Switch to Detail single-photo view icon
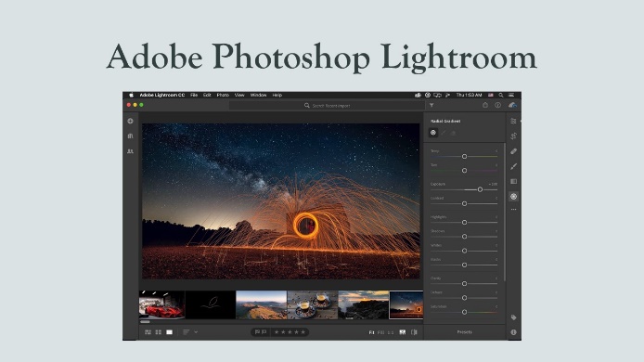Screen dimensions: 644x362 169,332
